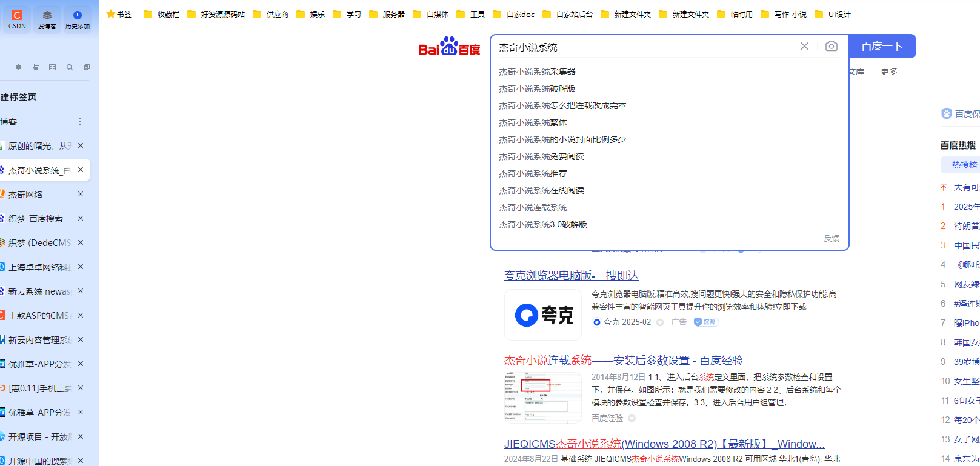Close the 杰奇小说系统_百 tab
This screenshot has height=466, width=980.
[x=81, y=170]
